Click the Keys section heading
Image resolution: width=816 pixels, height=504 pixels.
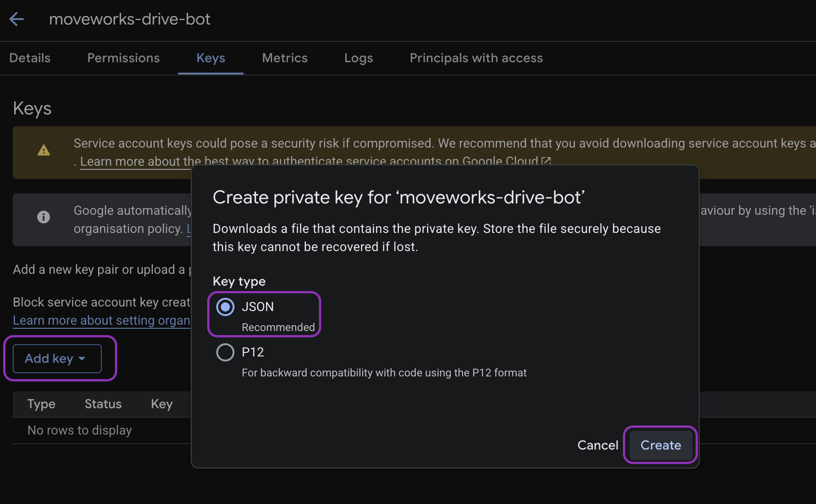pos(32,109)
